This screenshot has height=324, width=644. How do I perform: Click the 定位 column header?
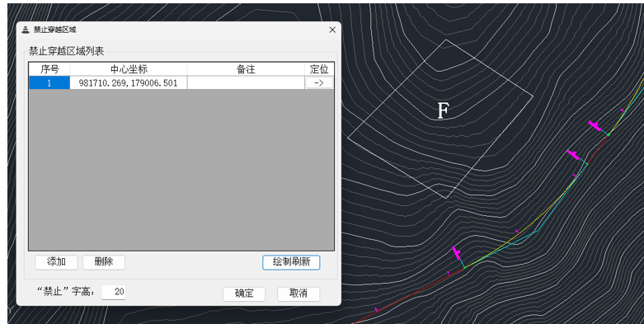tap(319, 69)
